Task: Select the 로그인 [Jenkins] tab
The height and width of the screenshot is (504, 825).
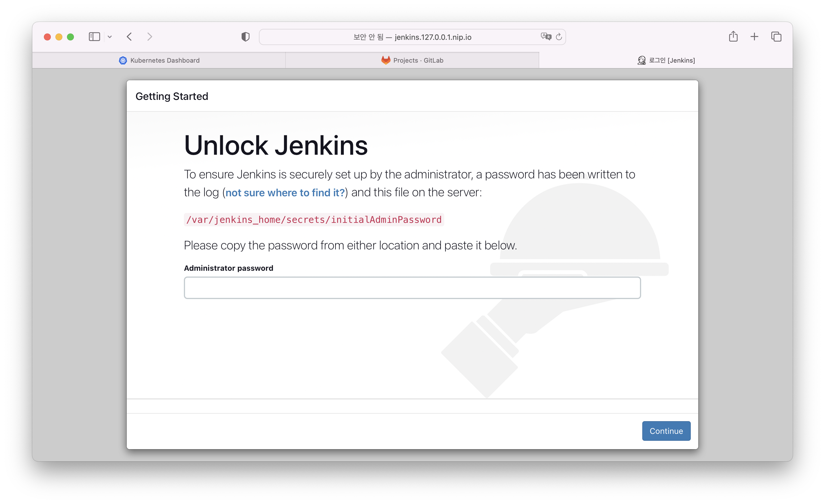Action: click(666, 60)
